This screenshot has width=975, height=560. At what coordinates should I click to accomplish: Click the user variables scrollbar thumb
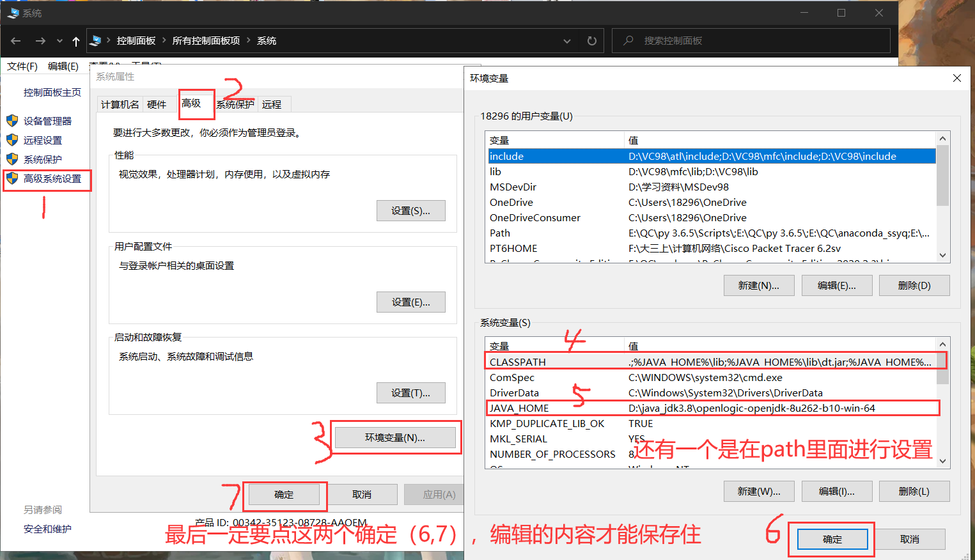(942, 176)
